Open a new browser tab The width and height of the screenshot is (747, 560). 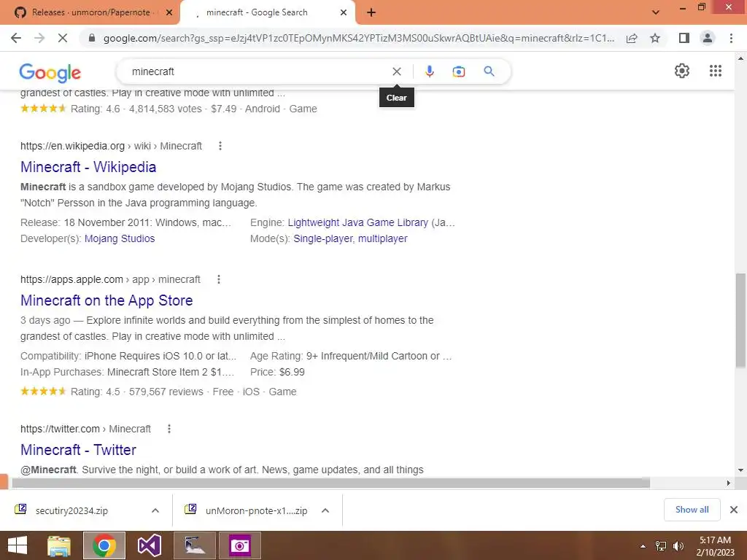pos(371,13)
